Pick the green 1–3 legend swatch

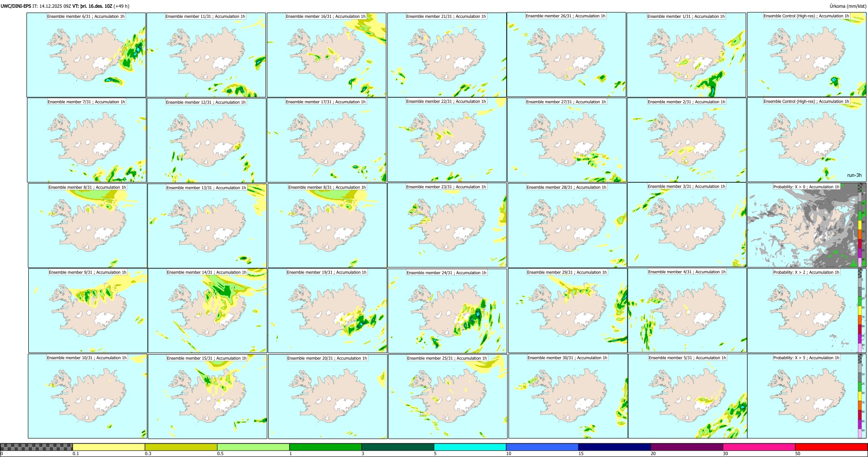tap(325, 447)
